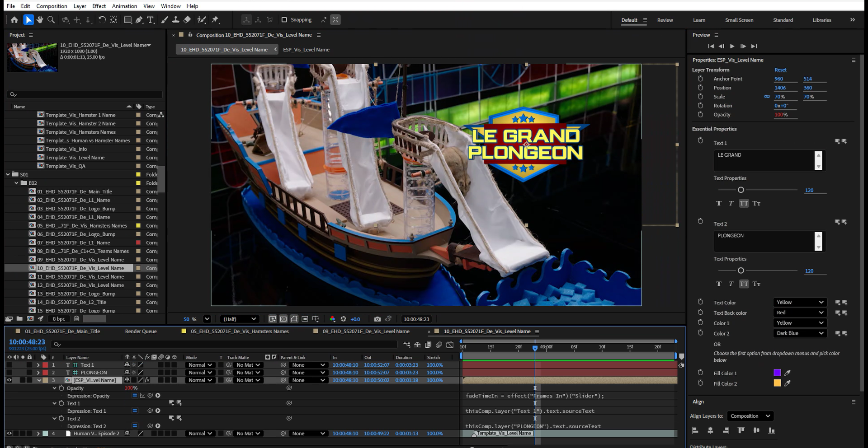The width and height of the screenshot is (868, 448).
Task: Select the Horizontal Type tool
Action: pos(151,20)
